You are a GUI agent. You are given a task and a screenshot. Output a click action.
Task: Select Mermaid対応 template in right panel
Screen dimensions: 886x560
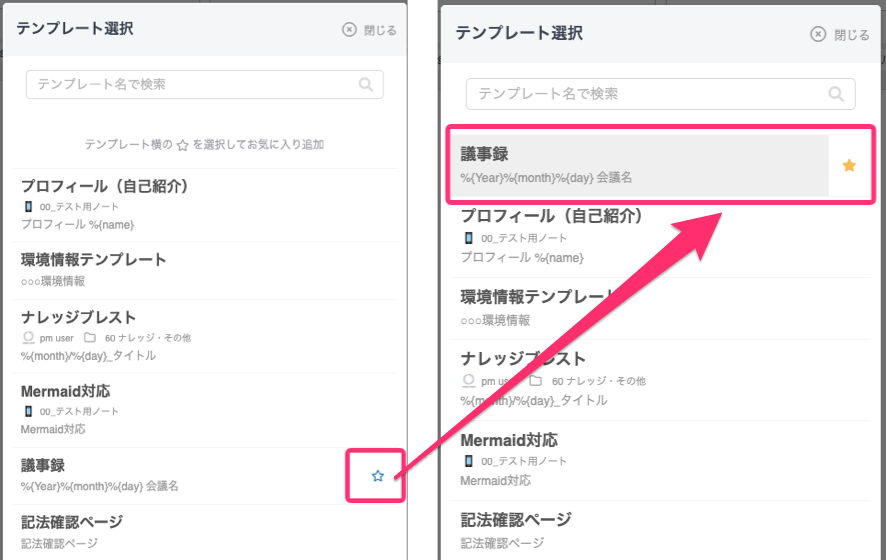(x=509, y=440)
